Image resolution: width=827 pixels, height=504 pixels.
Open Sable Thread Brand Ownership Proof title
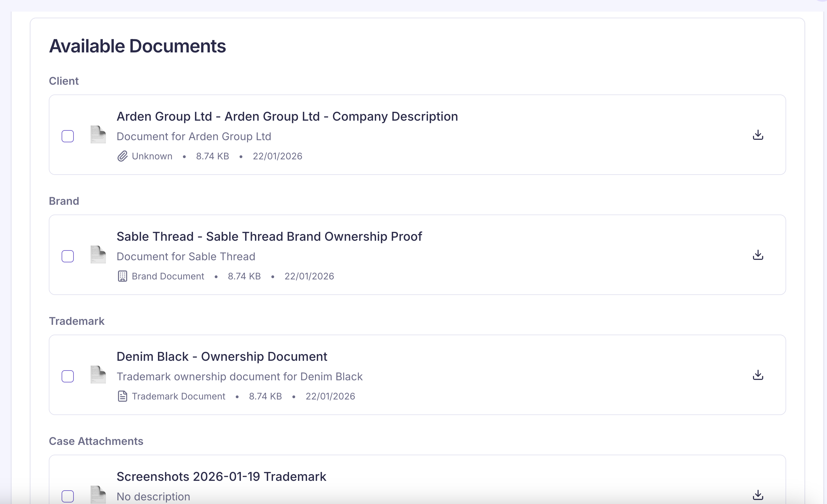pyautogui.click(x=269, y=236)
